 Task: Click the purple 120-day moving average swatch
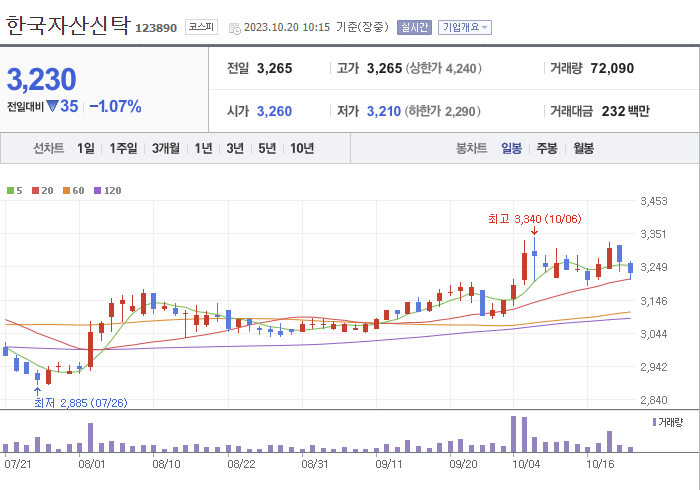point(97,191)
